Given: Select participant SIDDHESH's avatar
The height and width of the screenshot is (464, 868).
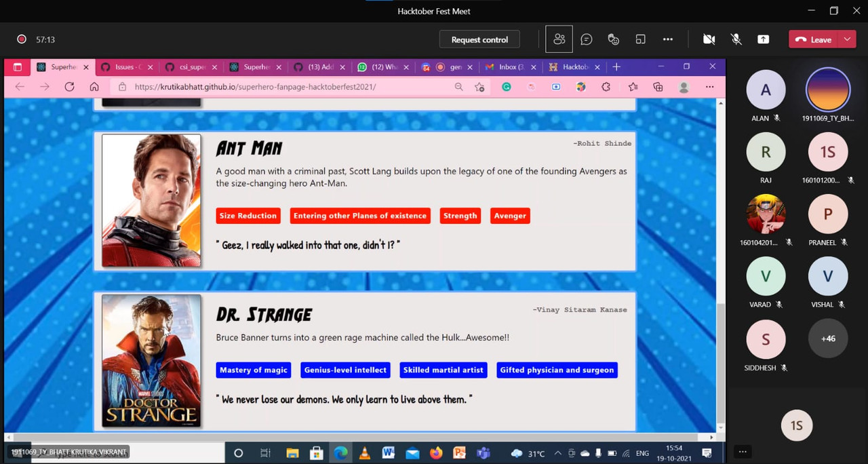Looking at the screenshot, I should pyautogui.click(x=766, y=339).
